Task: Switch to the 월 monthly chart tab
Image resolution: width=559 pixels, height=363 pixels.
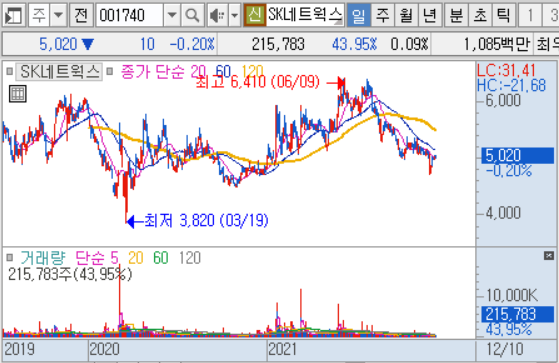Action: tap(406, 15)
